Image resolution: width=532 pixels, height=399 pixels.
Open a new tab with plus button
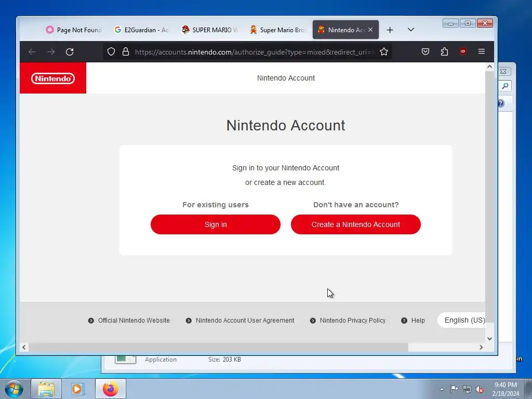pos(390,30)
